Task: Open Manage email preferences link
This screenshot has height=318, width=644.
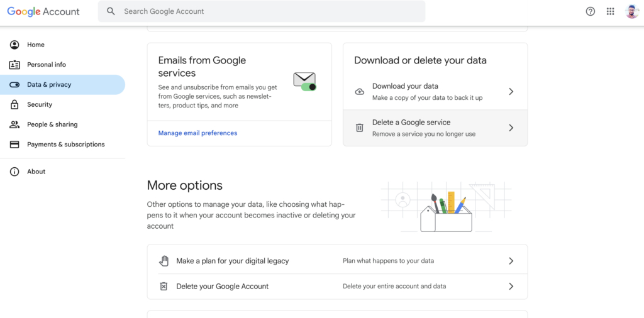Action: pyautogui.click(x=197, y=133)
